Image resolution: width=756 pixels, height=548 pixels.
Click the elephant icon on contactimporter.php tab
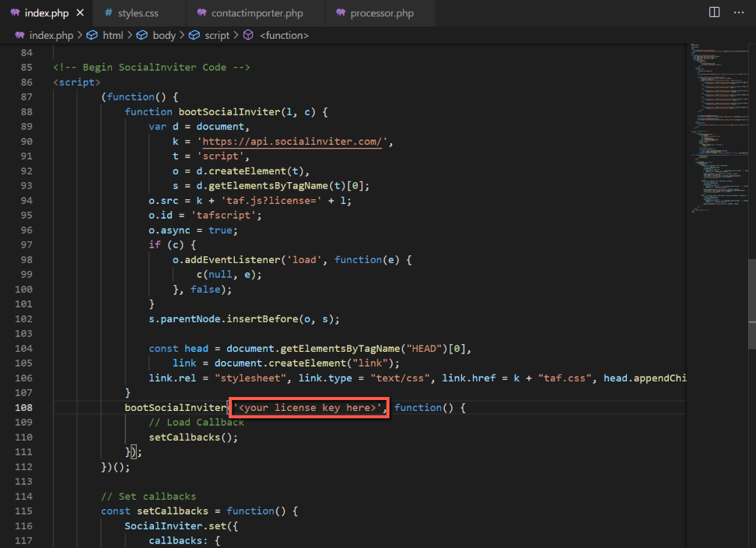tap(201, 12)
